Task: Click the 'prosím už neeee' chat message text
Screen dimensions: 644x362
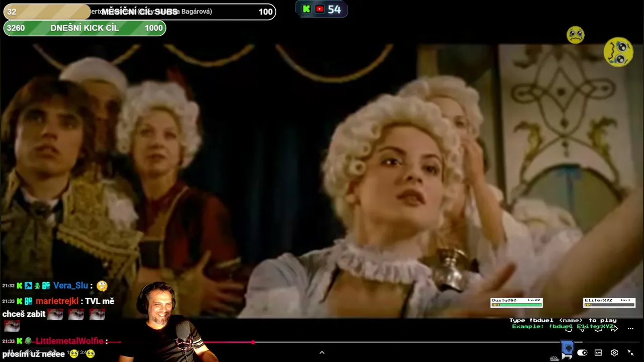Action: pyautogui.click(x=34, y=354)
